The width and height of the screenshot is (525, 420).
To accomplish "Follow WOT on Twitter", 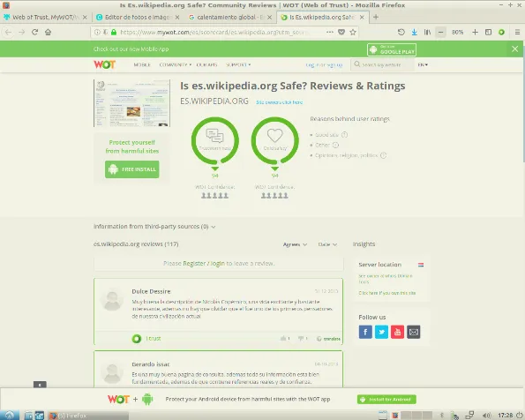I will 382,332.
